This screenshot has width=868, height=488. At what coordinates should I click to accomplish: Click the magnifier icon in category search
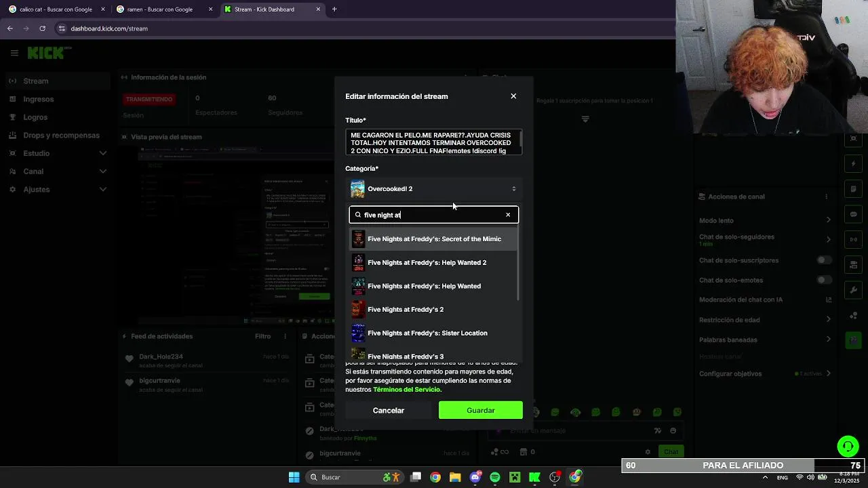[358, 215]
